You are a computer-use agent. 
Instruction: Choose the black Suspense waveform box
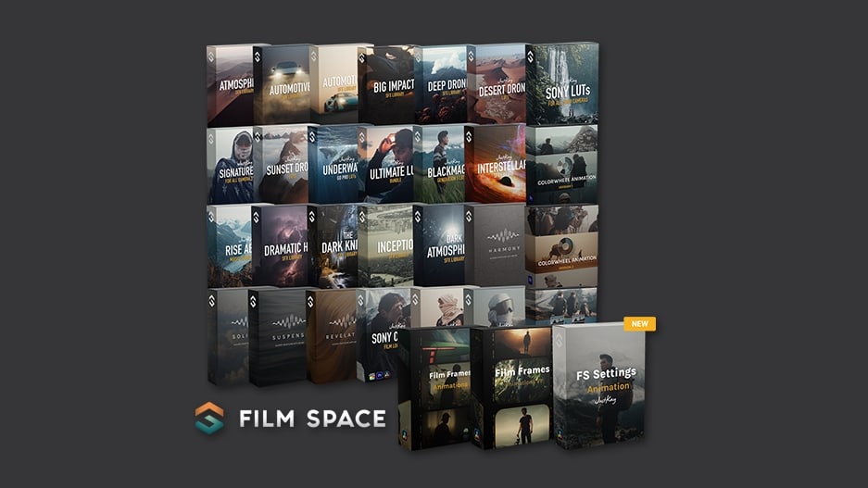click(279, 337)
